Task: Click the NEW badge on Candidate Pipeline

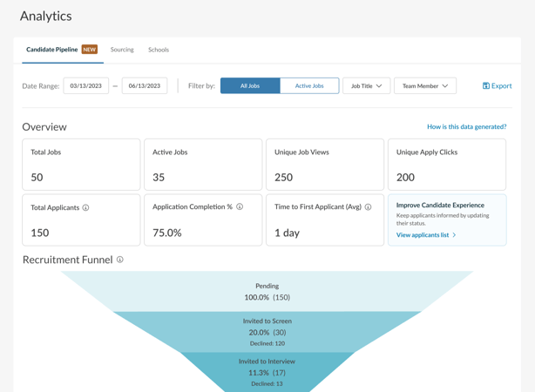Action: tap(90, 50)
